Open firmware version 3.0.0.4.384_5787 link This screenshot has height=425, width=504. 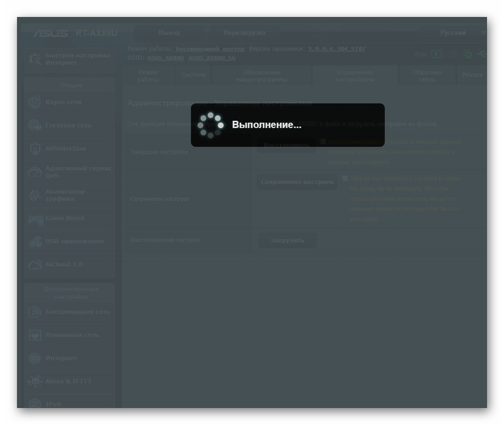336,49
